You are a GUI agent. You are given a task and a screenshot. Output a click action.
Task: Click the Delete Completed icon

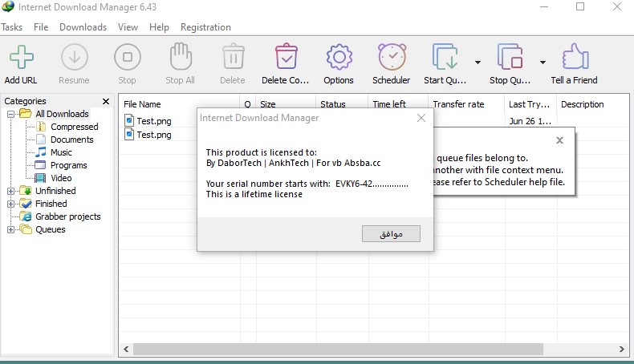coord(287,57)
